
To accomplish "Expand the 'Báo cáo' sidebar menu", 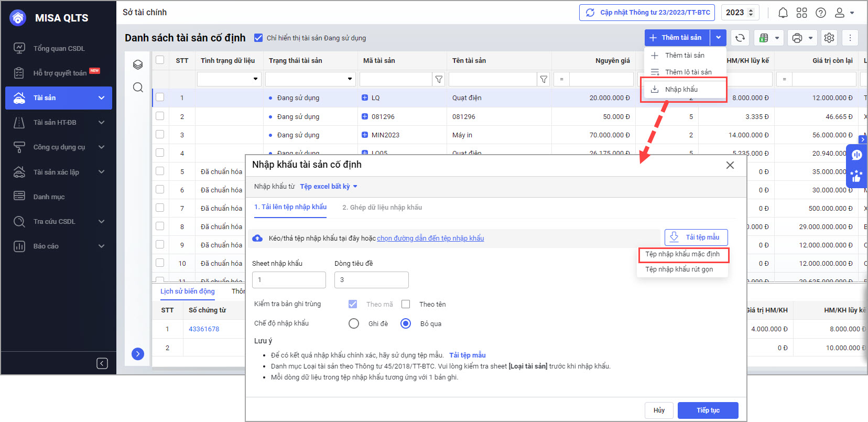I will [x=59, y=246].
